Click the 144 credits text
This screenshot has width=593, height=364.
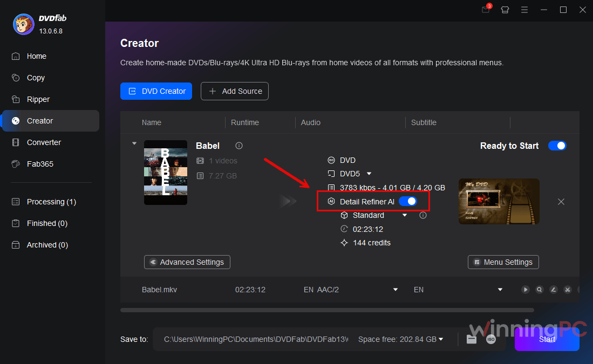click(x=371, y=243)
